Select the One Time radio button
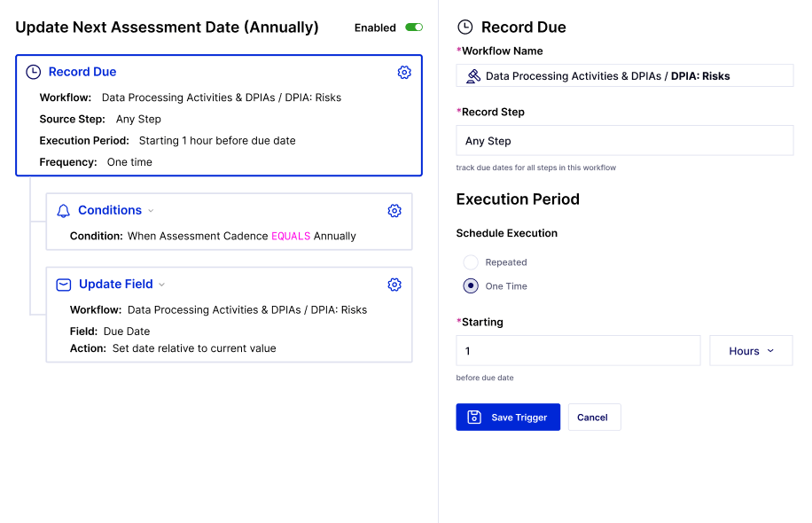Screen dimensions: 812x523 (x=471, y=285)
